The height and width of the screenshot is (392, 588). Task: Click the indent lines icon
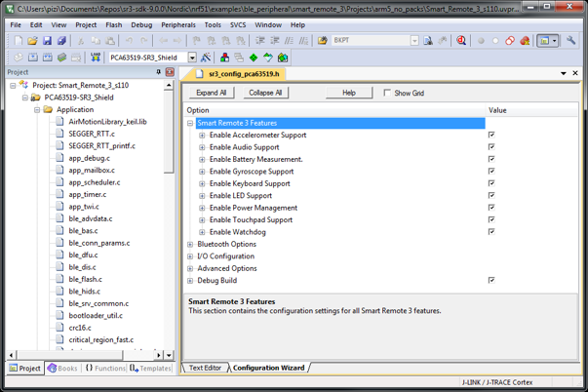click(260, 41)
